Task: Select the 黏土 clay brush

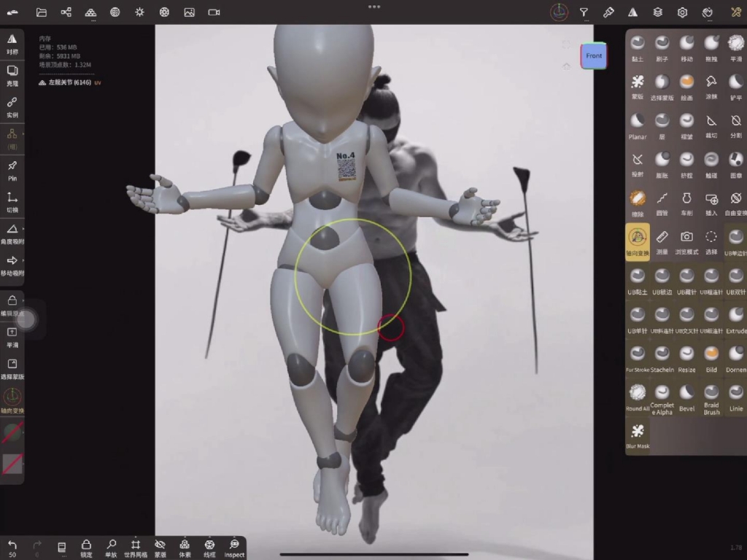Action: point(638,48)
